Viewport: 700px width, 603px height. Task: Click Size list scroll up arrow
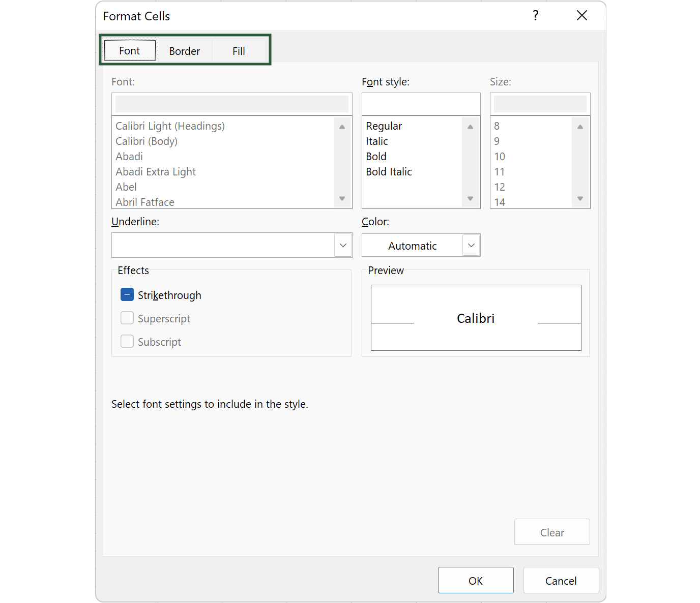580,127
